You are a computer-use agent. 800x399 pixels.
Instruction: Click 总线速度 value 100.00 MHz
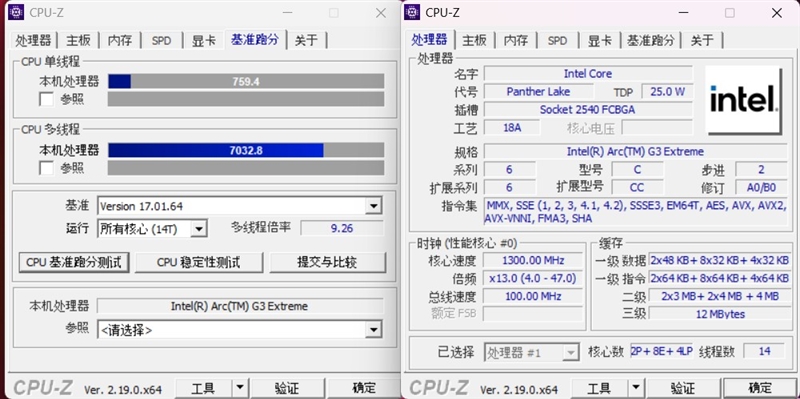click(533, 296)
